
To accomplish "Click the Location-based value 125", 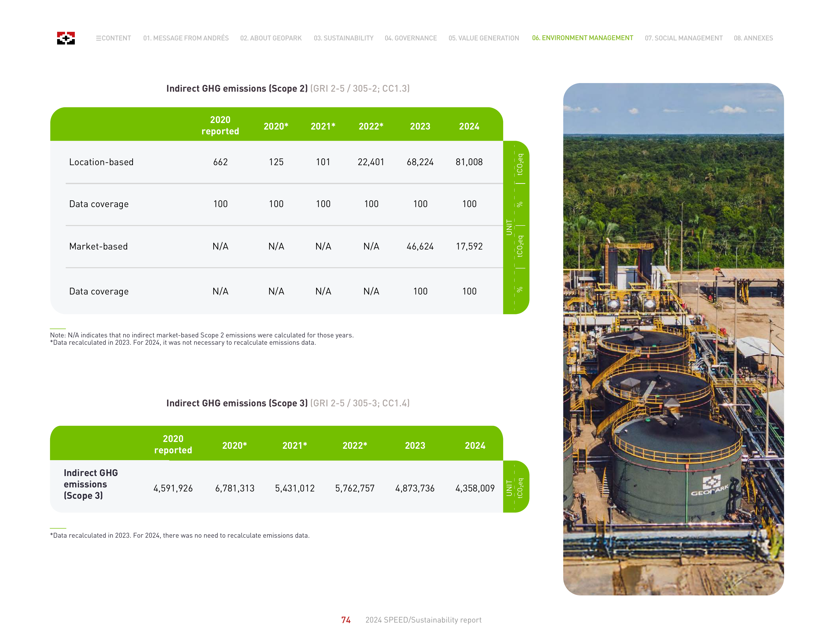I will pyautogui.click(x=276, y=162).
